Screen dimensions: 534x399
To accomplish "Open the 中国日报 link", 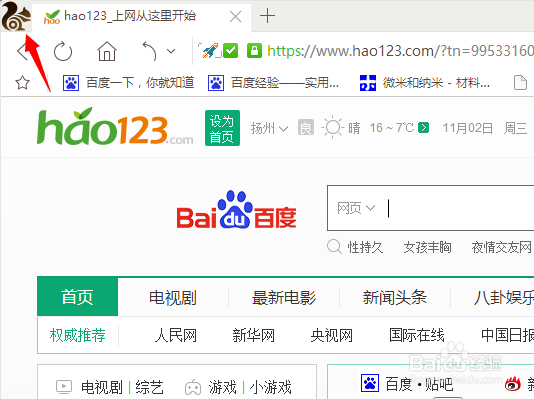I will coord(507,335).
